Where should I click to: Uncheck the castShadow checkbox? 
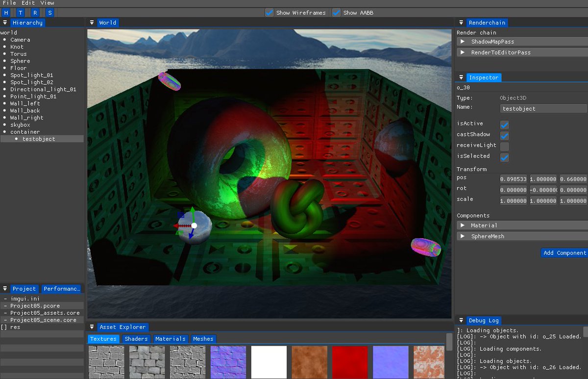[504, 136]
